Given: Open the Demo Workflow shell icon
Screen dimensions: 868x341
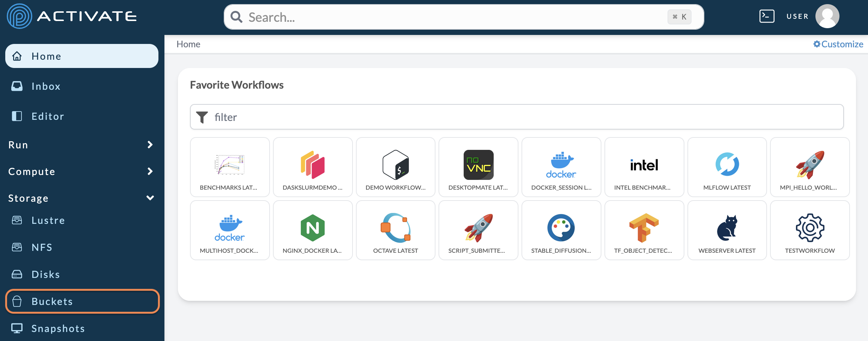Looking at the screenshot, I should (396, 165).
